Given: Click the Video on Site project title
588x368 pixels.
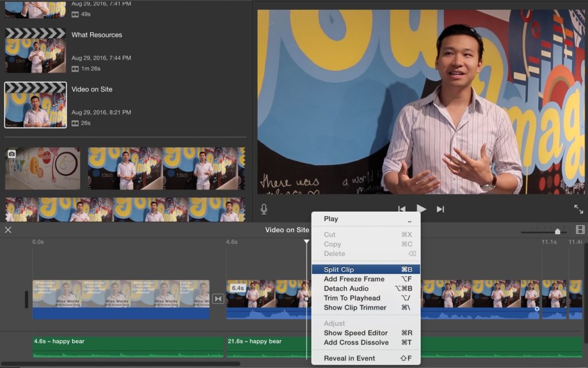Looking at the screenshot, I should point(92,89).
